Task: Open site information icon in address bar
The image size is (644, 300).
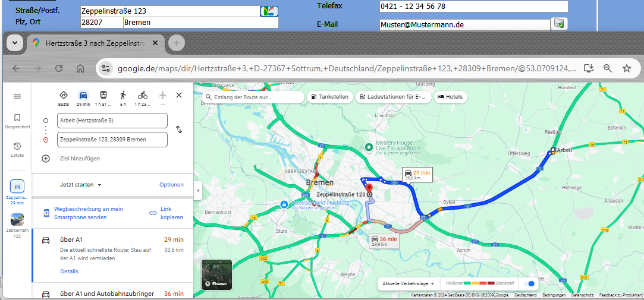Action: [106, 68]
